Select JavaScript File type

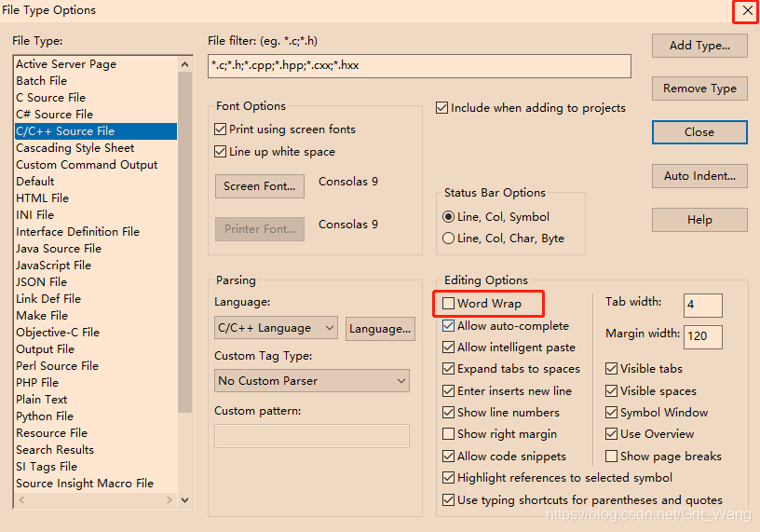[x=96, y=266]
